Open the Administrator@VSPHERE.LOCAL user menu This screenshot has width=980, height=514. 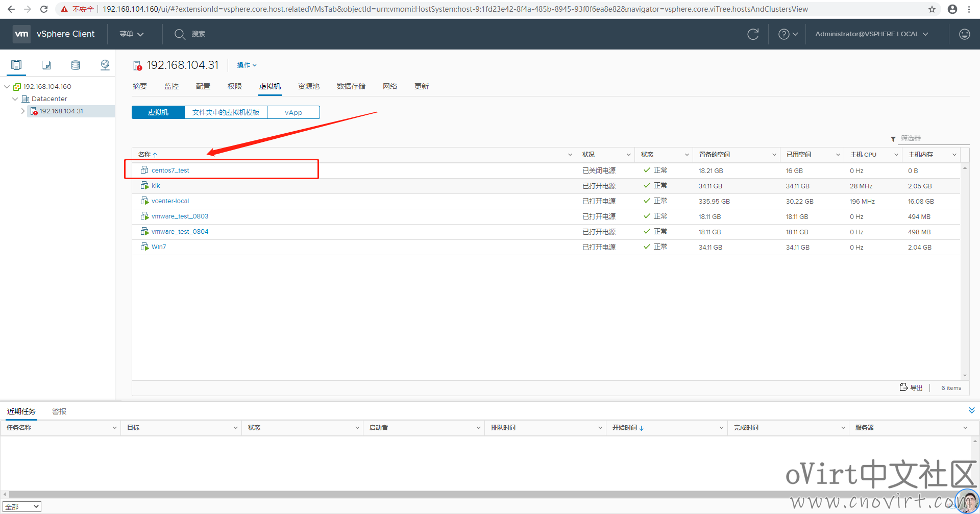[872, 34]
